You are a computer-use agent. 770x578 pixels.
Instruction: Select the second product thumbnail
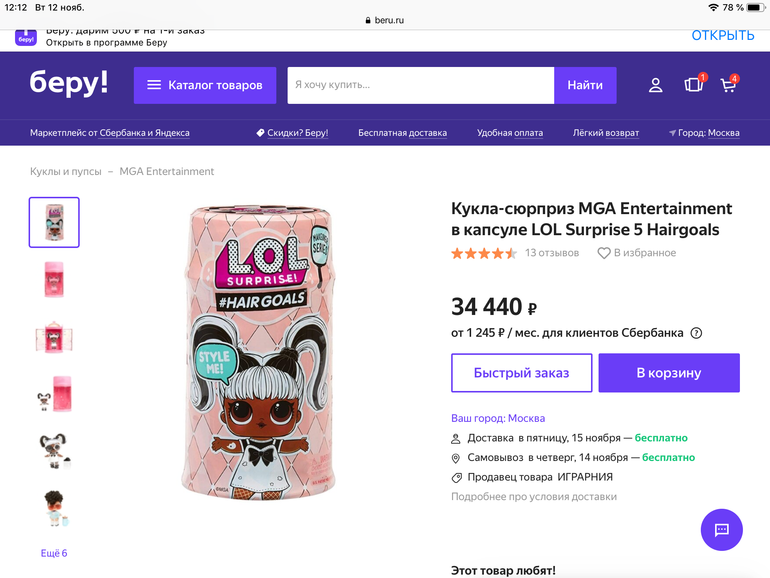[x=54, y=279]
